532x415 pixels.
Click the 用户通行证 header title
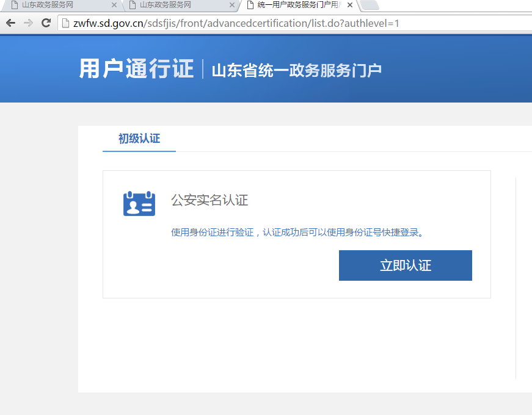pyautogui.click(x=136, y=69)
